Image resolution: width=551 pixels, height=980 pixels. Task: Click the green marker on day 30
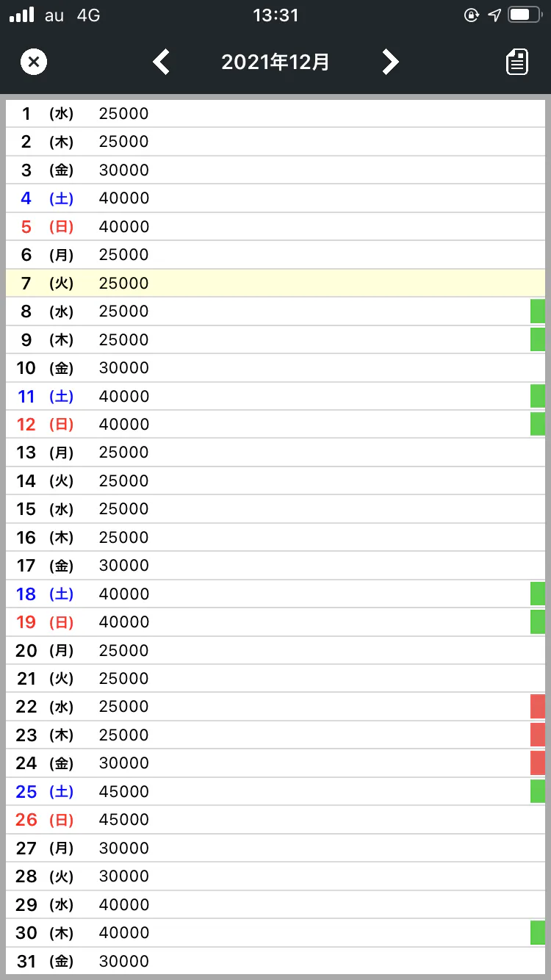pos(537,933)
